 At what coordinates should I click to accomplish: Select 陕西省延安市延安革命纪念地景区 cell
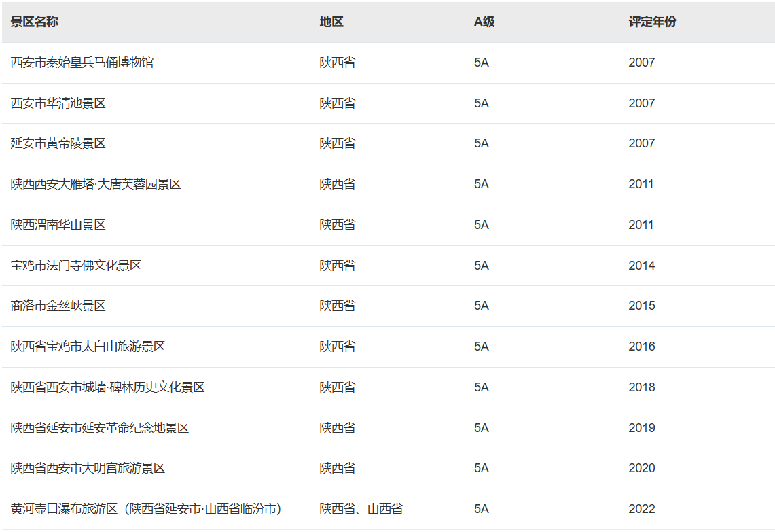click(x=100, y=427)
